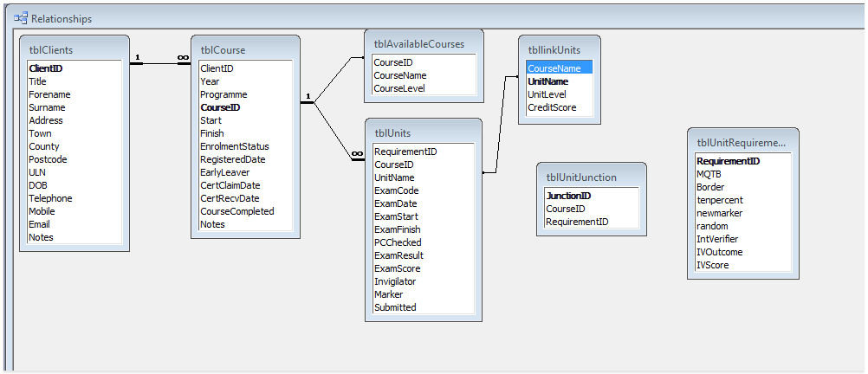Select the tblClients table title bar

pos(74,50)
